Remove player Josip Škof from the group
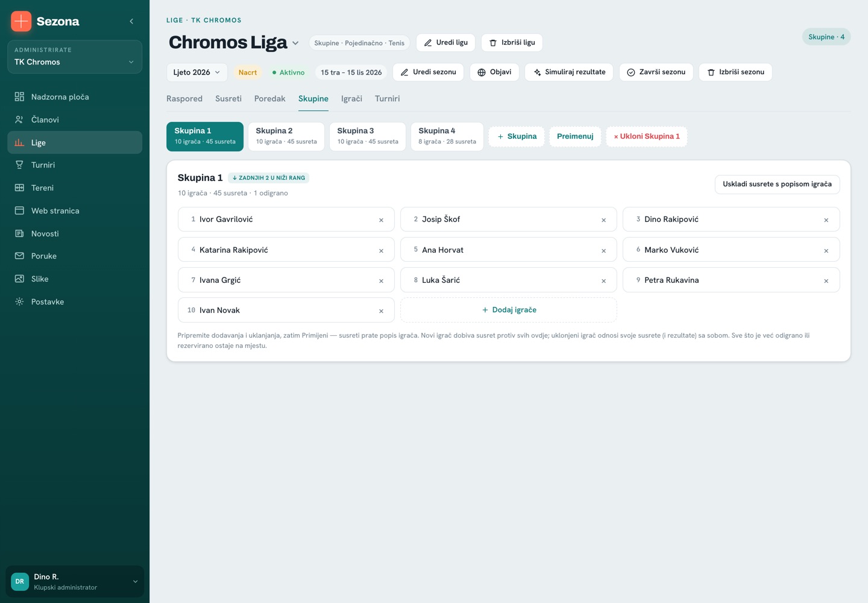The width and height of the screenshot is (868, 603). [603, 220]
